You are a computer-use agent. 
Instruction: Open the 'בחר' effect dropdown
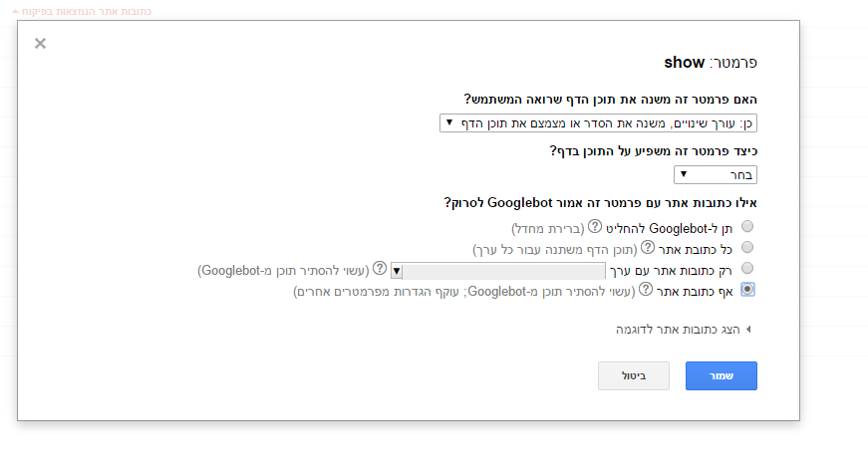click(716, 174)
